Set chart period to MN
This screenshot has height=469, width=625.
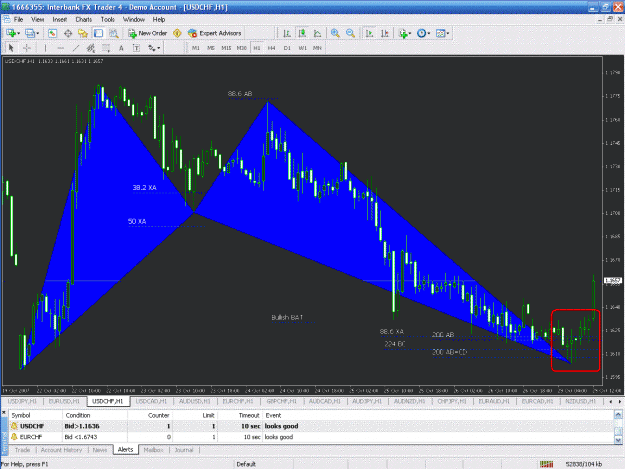coord(317,48)
